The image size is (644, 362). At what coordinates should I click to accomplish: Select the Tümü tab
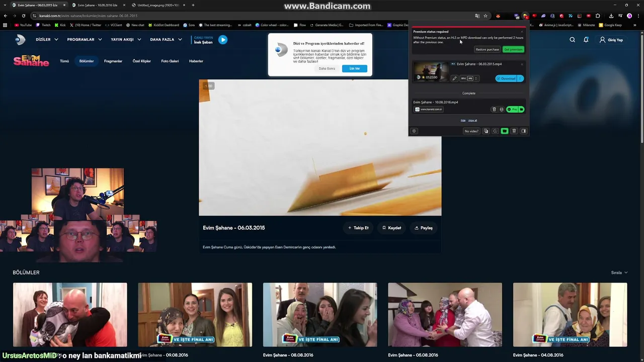(64, 61)
